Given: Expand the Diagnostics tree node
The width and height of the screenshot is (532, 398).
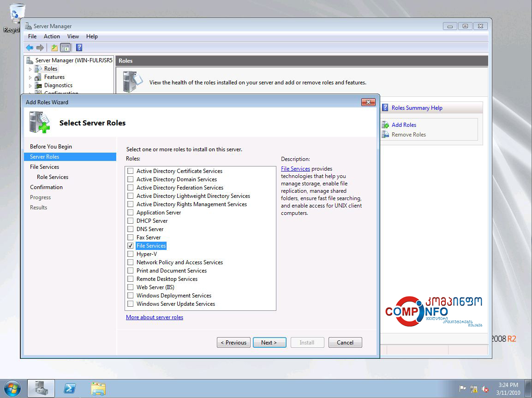Looking at the screenshot, I should click(x=30, y=86).
